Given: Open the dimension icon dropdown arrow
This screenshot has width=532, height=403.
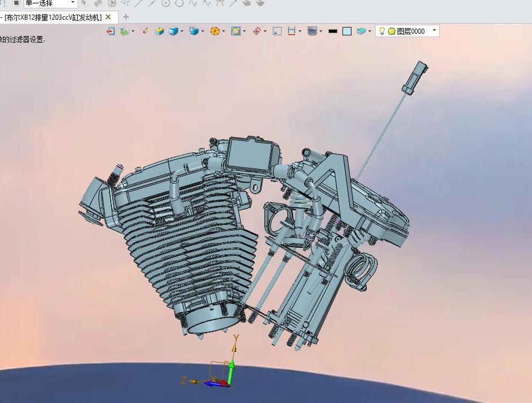Looking at the screenshot, I should coord(300,31).
